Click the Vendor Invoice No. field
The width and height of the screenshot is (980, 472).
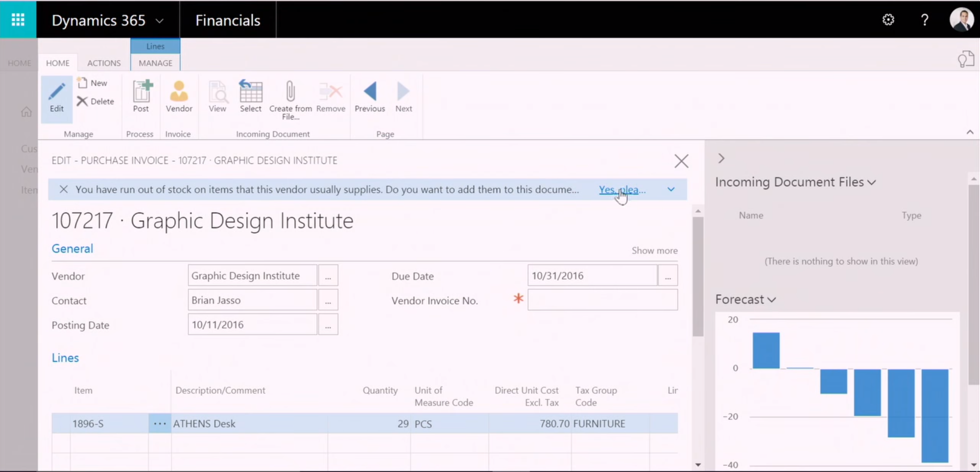coord(603,300)
